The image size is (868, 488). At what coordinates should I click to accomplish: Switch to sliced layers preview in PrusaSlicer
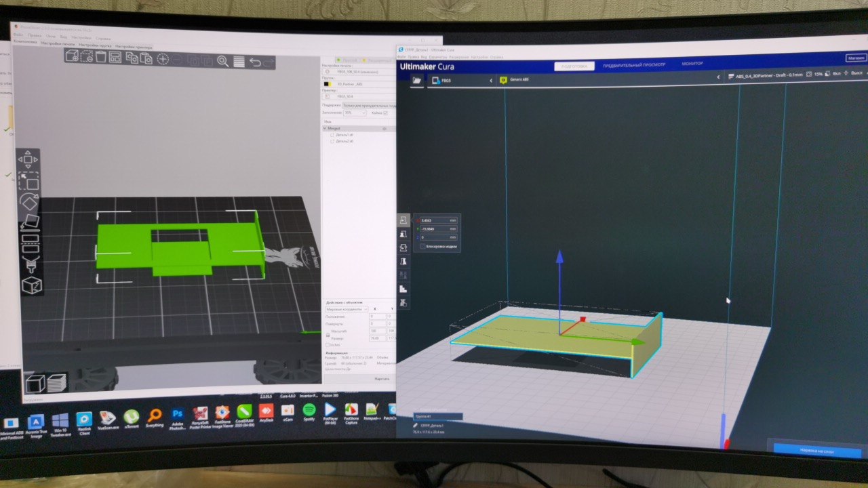pos(56,384)
